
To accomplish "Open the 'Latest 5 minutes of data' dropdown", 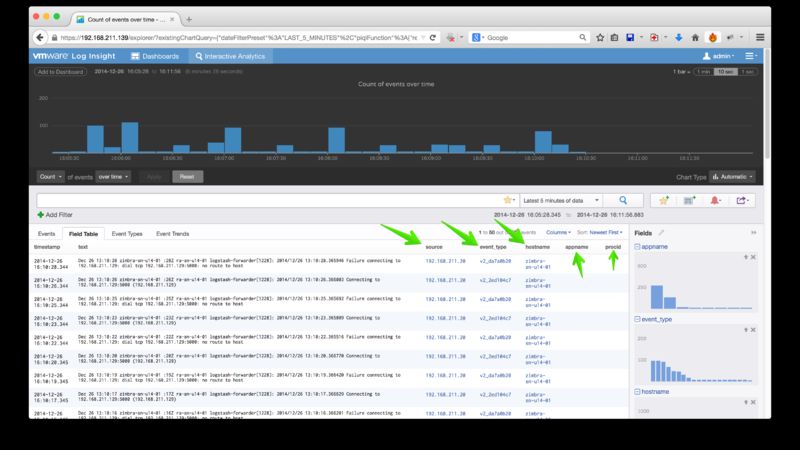I will (x=560, y=201).
